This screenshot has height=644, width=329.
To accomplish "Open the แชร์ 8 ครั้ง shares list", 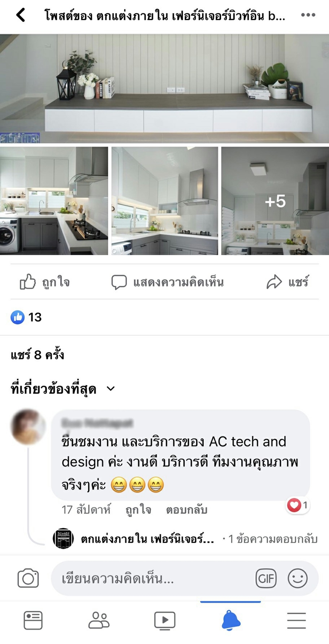I will (x=37, y=355).
